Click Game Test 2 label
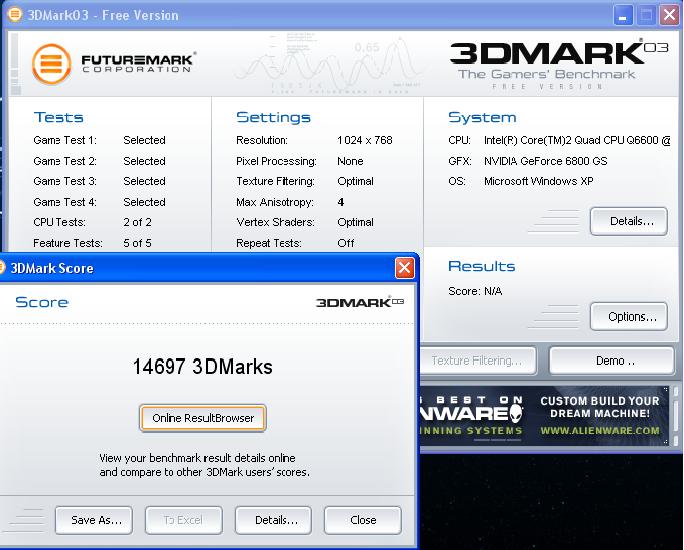This screenshot has height=550, width=684. point(65,161)
